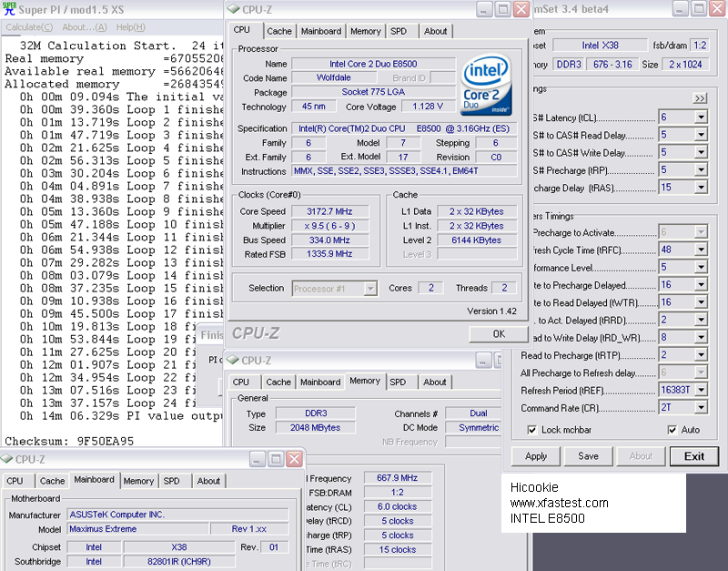Viewport: 728px width, 571px height.
Task: Open the Precharge Delay (tRAS) dropdown
Action: [x=701, y=188]
